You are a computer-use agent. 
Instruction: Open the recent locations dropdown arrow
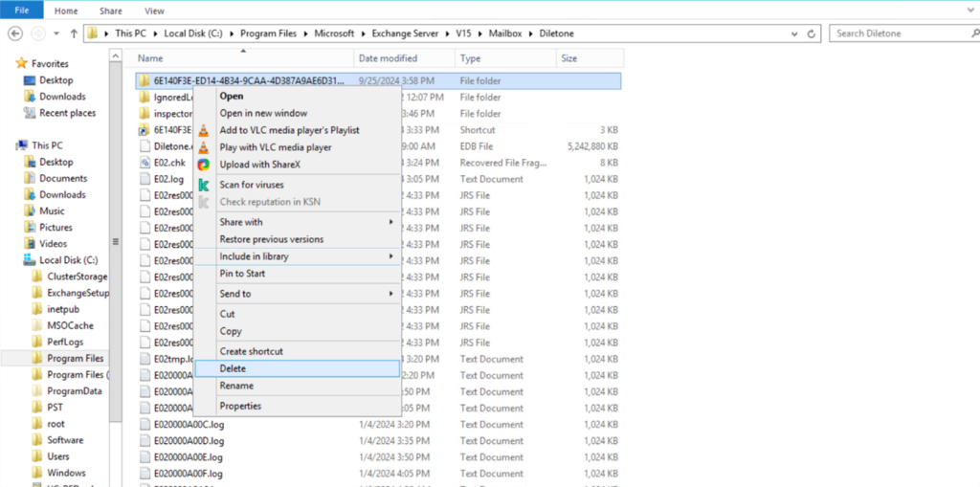click(x=56, y=33)
